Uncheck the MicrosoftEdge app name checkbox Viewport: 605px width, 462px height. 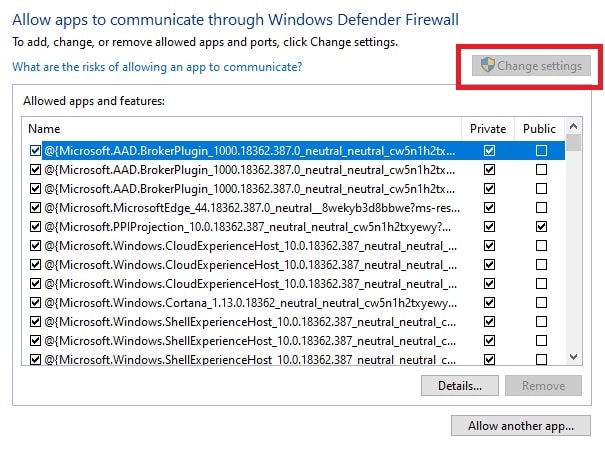click(x=35, y=208)
